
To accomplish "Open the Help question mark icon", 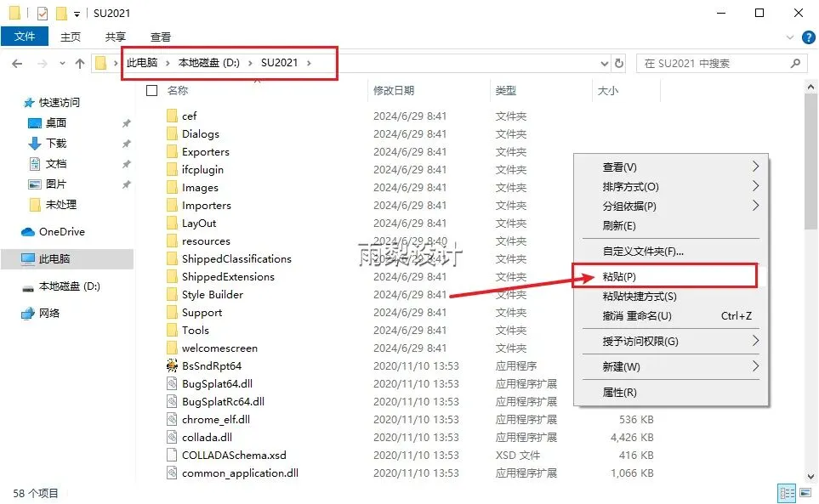I will tap(809, 37).
